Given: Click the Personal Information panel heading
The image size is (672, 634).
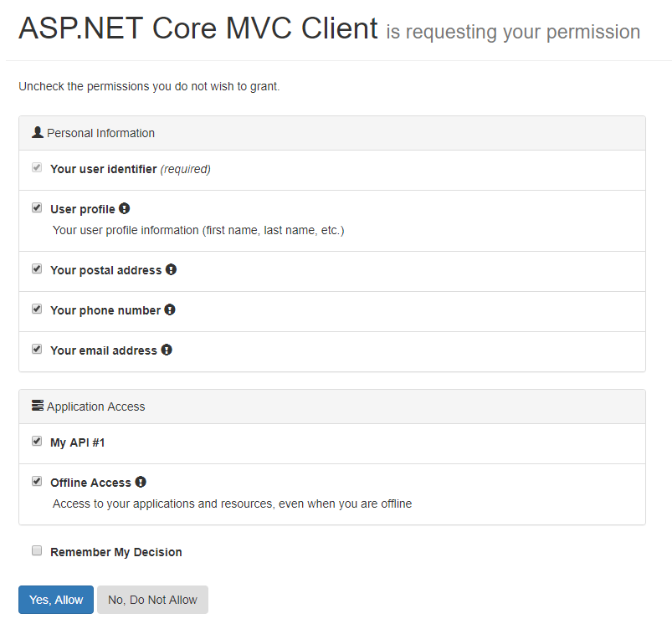Looking at the screenshot, I should click(x=100, y=133).
